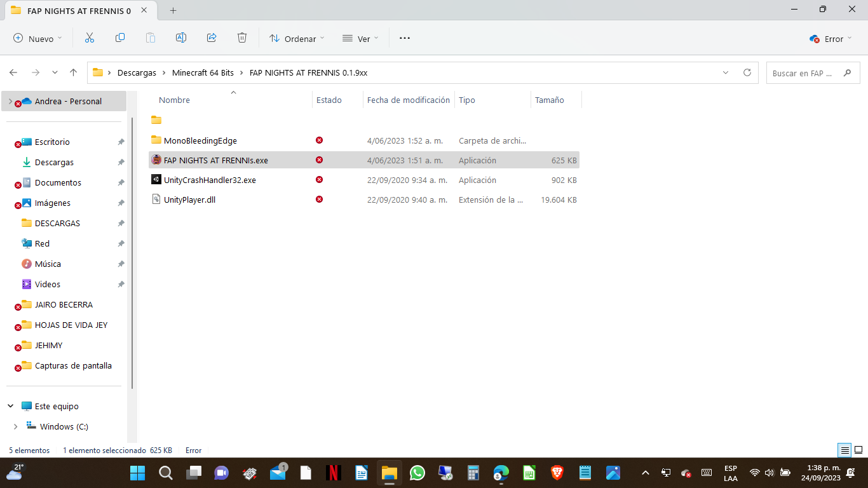
Task: Expand the Windows (C:) drive node
Action: coord(16,426)
